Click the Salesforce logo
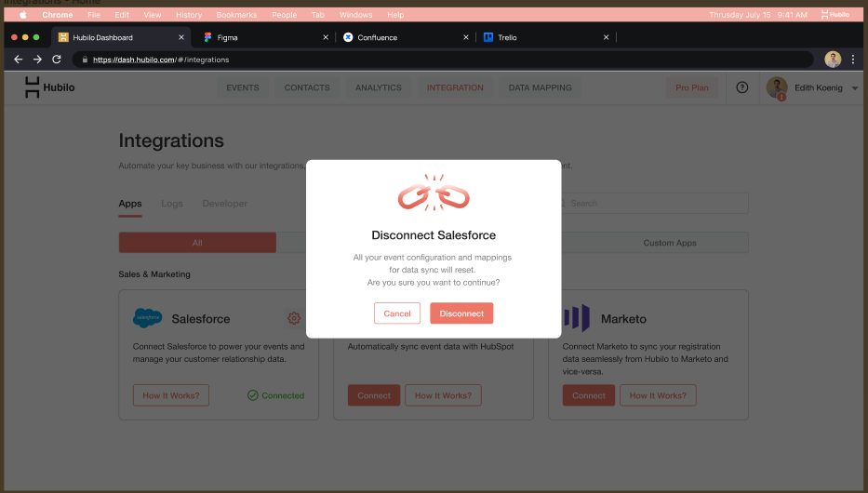Viewport: 868px width, 493px height. tap(147, 318)
